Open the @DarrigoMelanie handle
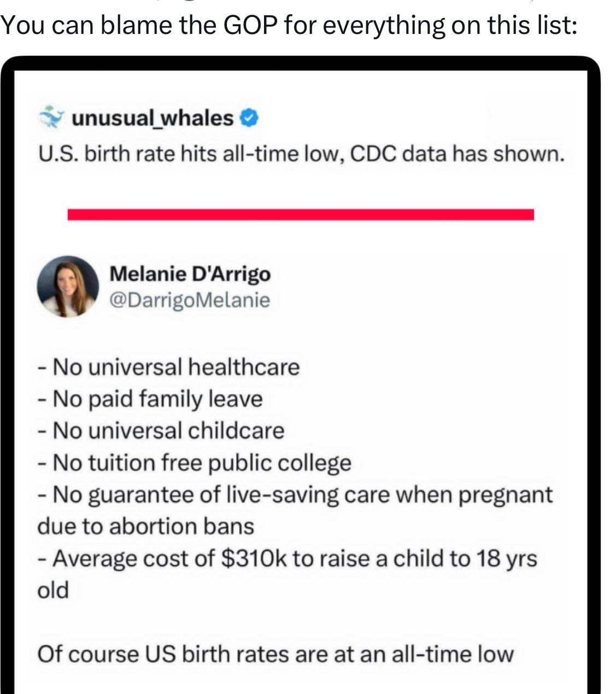This screenshot has height=694, width=616. coord(190,300)
